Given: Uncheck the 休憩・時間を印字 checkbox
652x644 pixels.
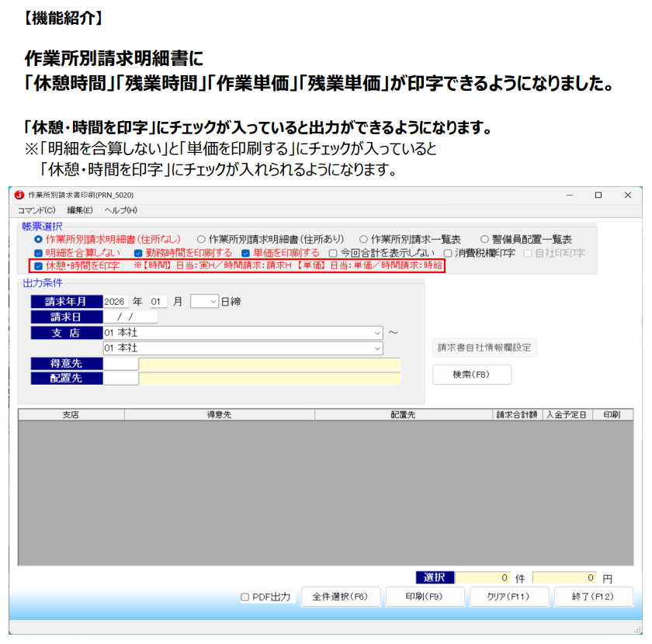Looking at the screenshot, I should tap(39, 266).
